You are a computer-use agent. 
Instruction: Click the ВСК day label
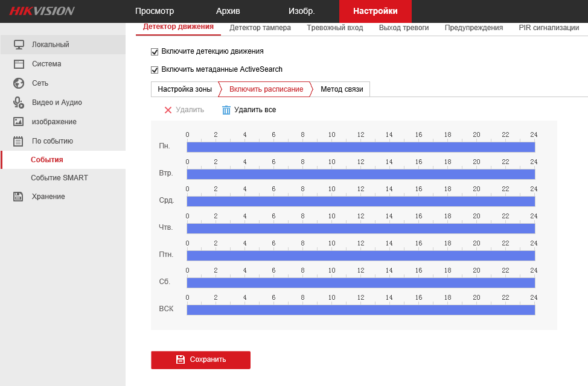[x=166, y=309]
